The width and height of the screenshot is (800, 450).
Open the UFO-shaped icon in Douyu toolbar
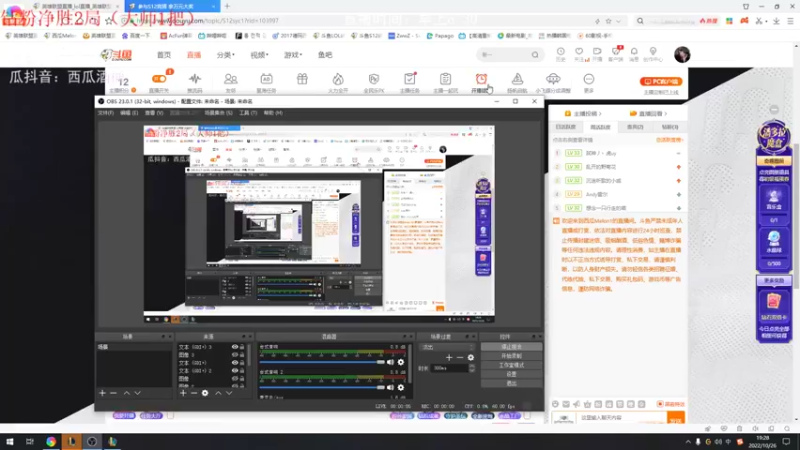coord(553,79)
